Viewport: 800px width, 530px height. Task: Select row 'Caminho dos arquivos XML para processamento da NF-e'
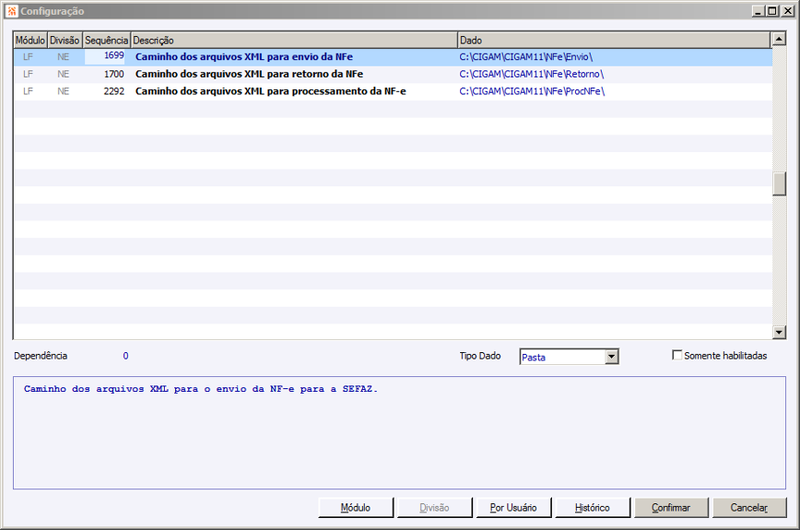pyautogui.click(x=393, y=91)
